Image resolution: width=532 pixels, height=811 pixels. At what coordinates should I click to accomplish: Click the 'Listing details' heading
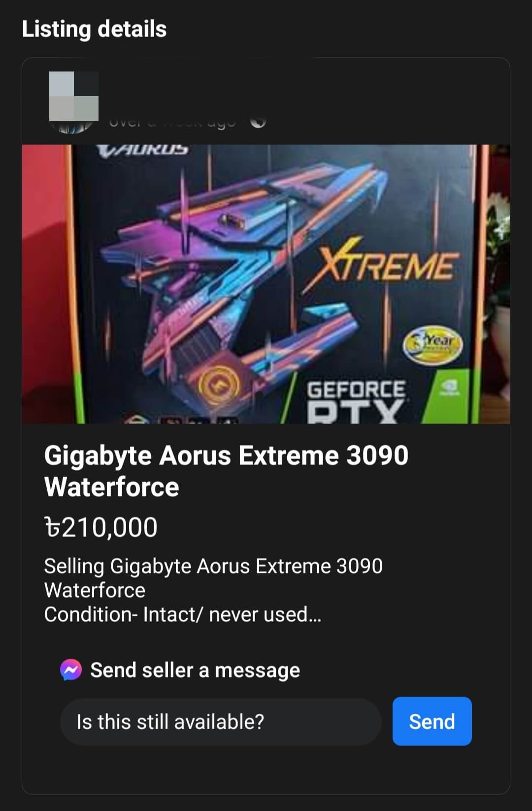point(94,29)
